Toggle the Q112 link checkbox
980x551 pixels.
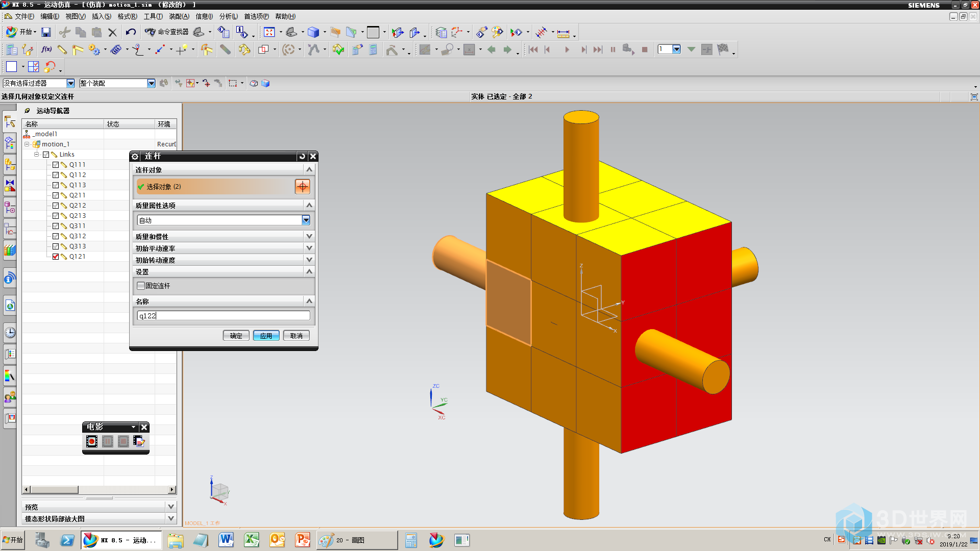56,175
